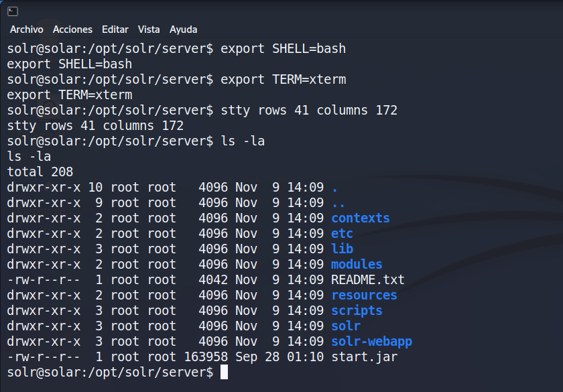
Task: Open the Editar menu
Action: (115, 29)
